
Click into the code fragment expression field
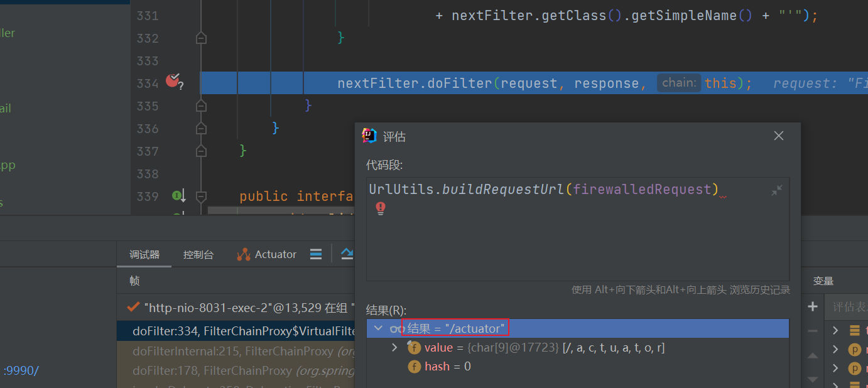tap(578, 229)
